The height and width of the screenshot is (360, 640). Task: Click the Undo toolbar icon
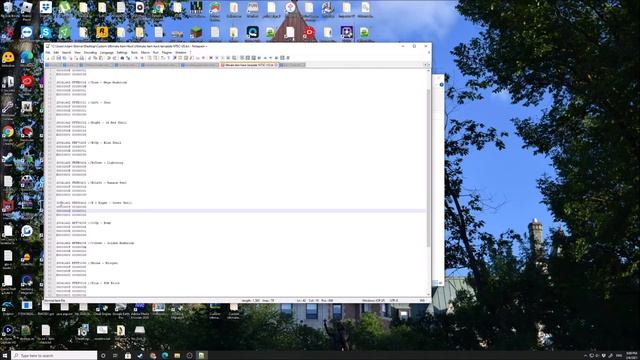tap(108, 58)
